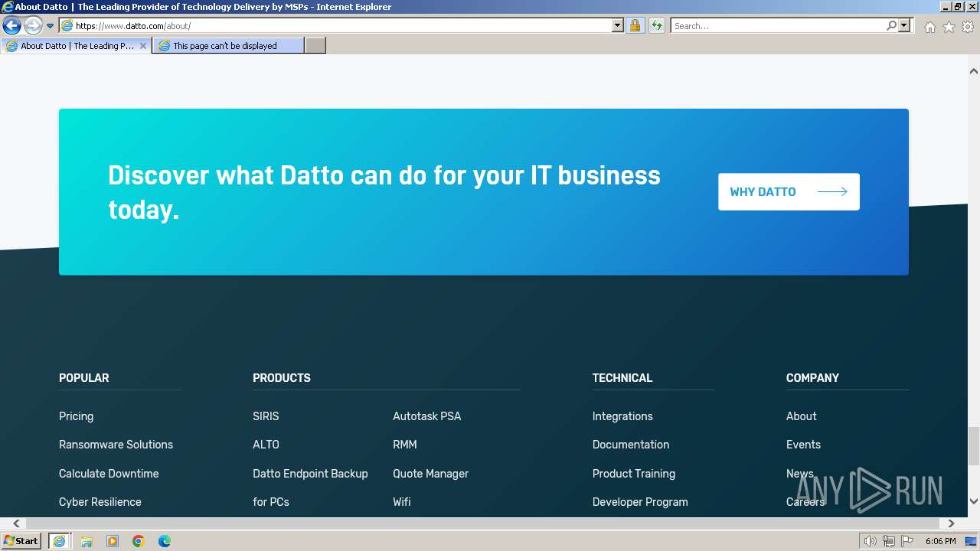Open the Favorites star icon

pos(949,27)
